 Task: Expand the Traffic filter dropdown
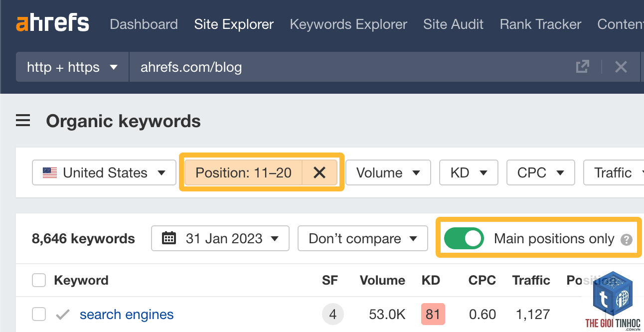[614, 172]
